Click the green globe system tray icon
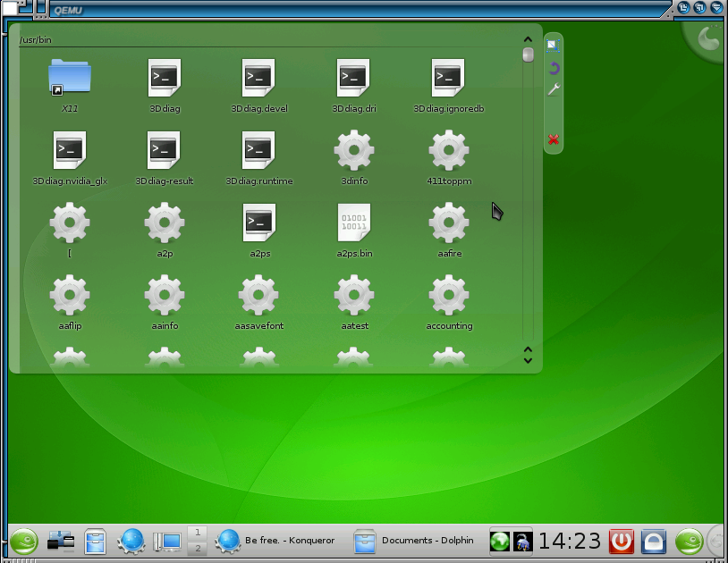This screenshot has height=563, width=728. click(x=500, y=542)
